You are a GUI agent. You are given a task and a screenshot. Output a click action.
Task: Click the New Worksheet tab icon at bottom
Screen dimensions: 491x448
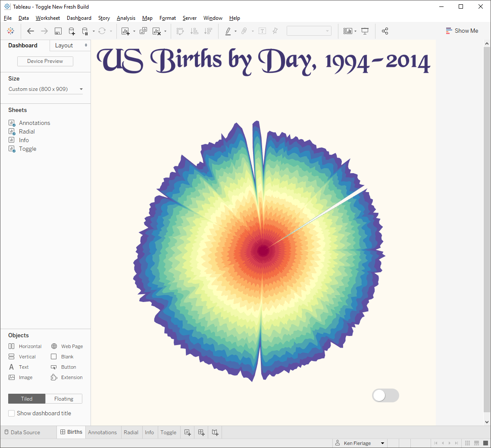click(x=187, y=432)
